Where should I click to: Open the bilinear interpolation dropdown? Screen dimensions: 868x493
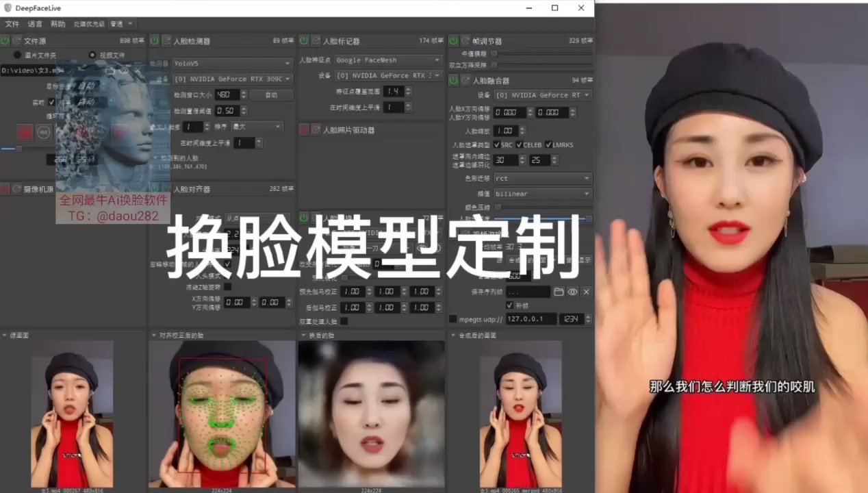[x=542, y=194]
